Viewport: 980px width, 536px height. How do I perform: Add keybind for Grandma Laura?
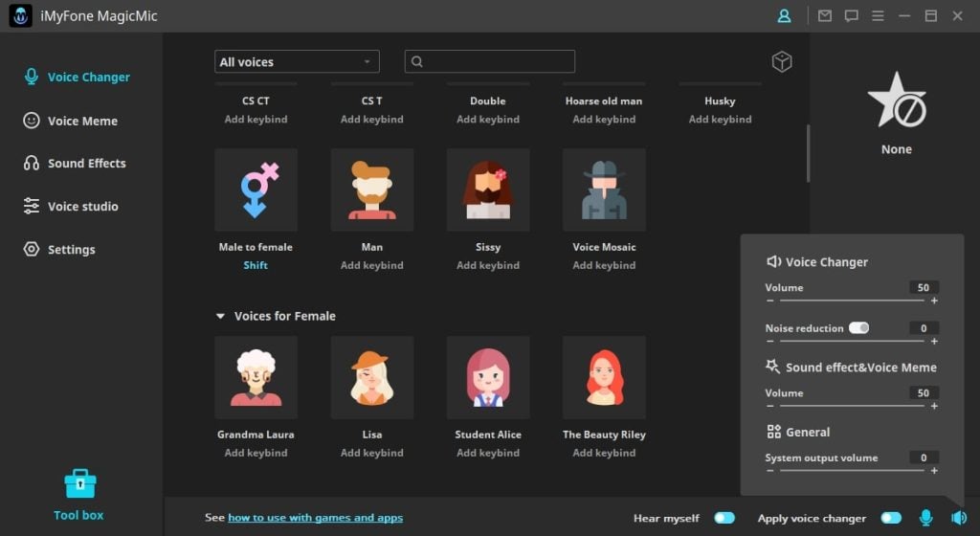tap(256, 453)
